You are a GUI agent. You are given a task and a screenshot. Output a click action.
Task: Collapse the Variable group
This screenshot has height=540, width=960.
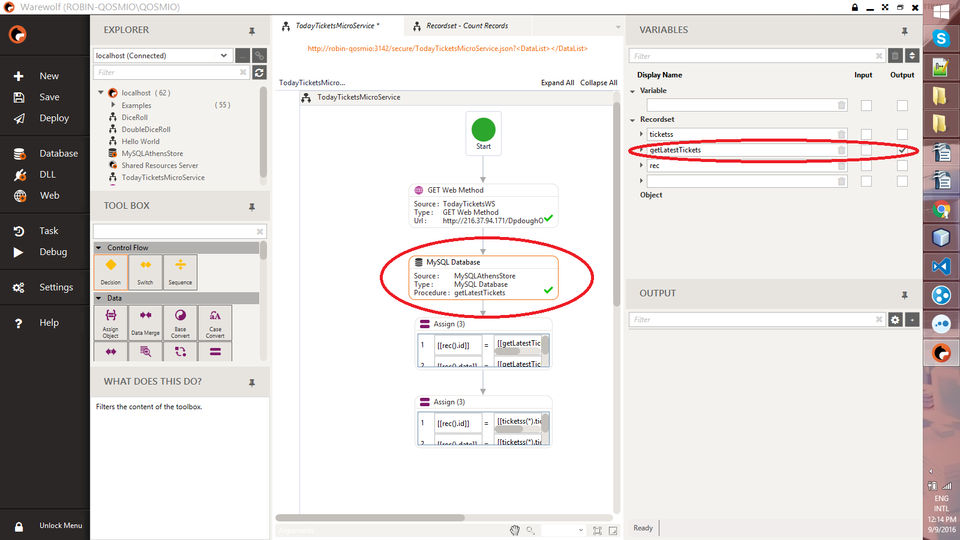coord(633,91)
